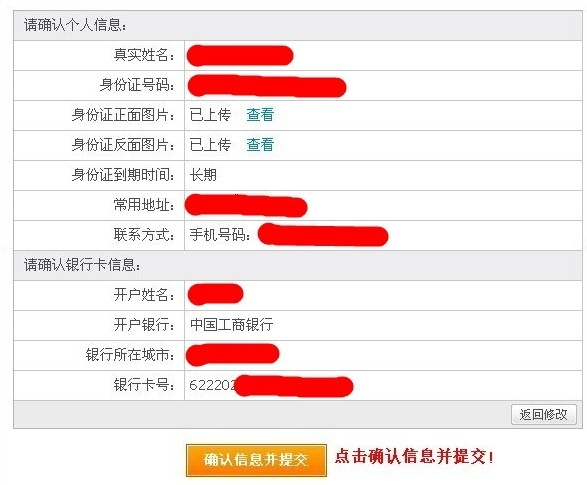Click 已上传 status in 身份证正面图片 row
The height and width of the screenshot is (485, 587).
coord(210,115)
